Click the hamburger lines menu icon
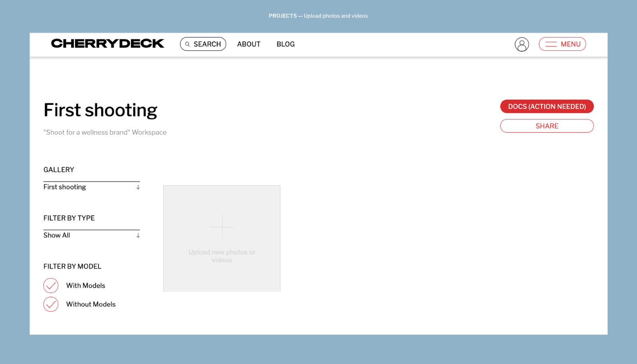 551,44
